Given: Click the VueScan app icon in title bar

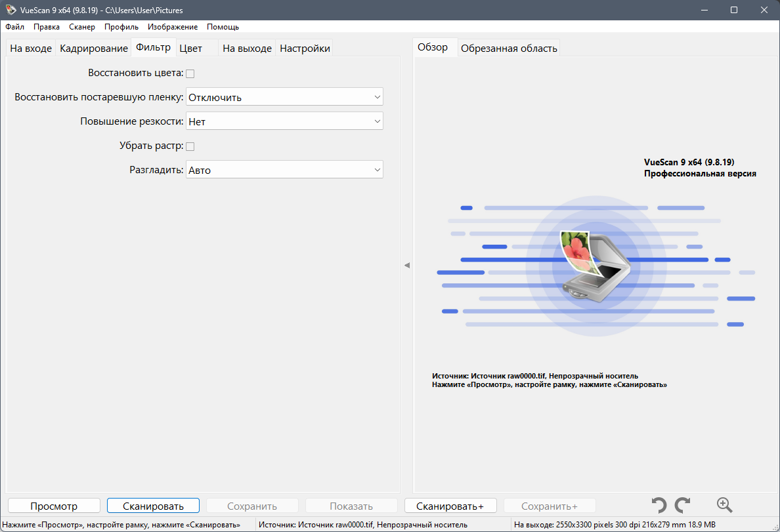Looking at the screenshot, I should pyautogui.click(x=11, y=10).
